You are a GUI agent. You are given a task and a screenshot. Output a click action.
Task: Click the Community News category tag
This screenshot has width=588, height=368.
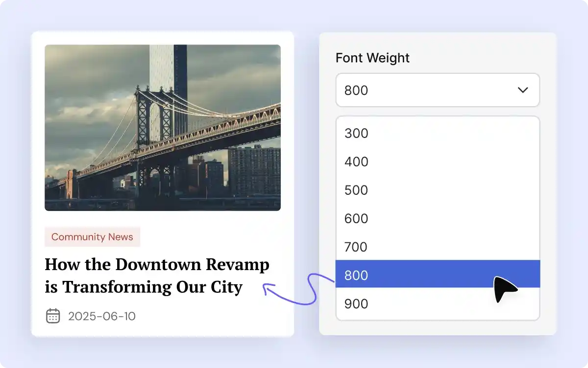tap(92, 237)
